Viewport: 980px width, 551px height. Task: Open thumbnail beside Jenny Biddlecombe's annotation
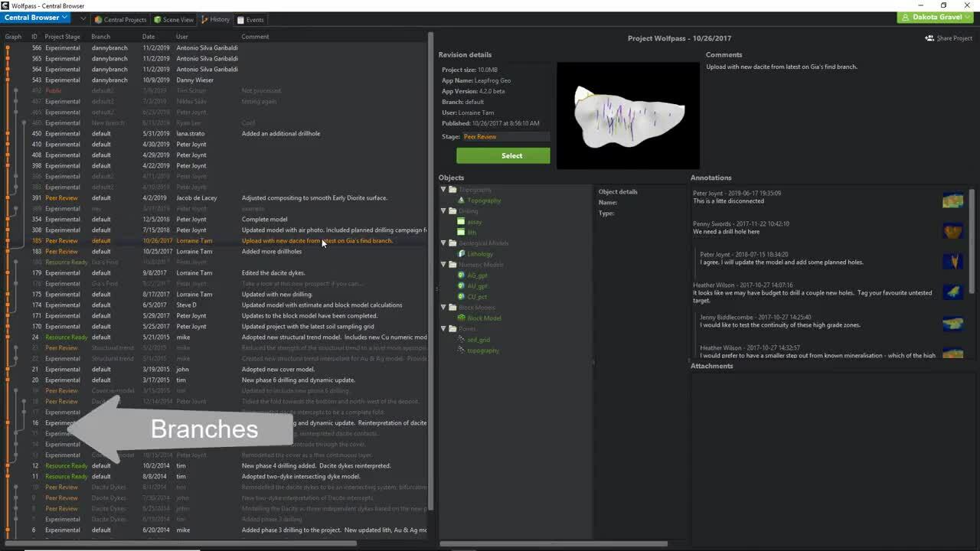(x=953, y=324)
